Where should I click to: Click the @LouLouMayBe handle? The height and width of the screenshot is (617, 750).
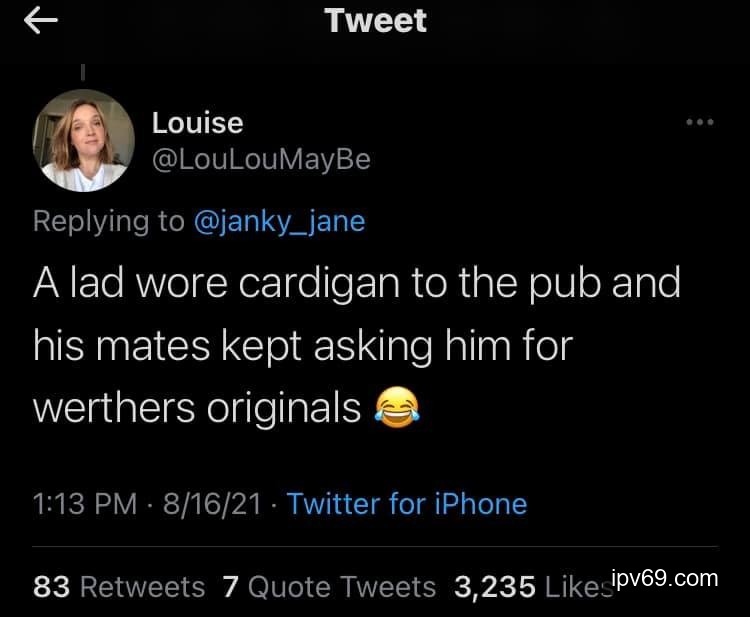click(x=260, y=159)
